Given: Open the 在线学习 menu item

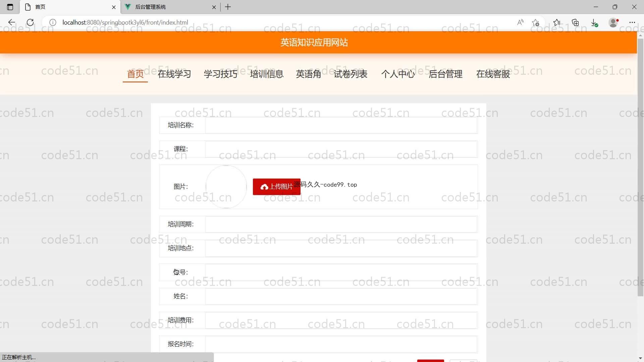Looking at the screenshot, I should coord(174,74).
